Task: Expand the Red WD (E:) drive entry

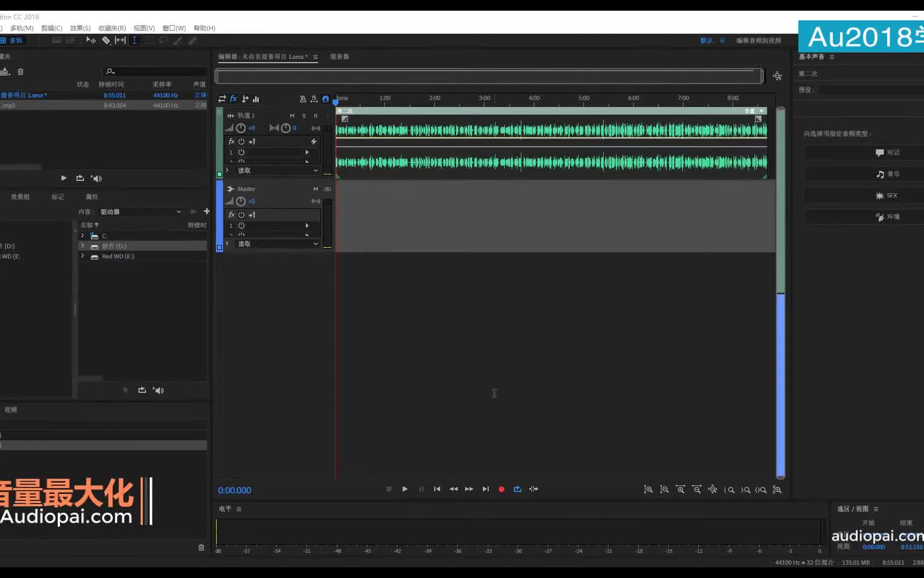Action: (82, 256)
